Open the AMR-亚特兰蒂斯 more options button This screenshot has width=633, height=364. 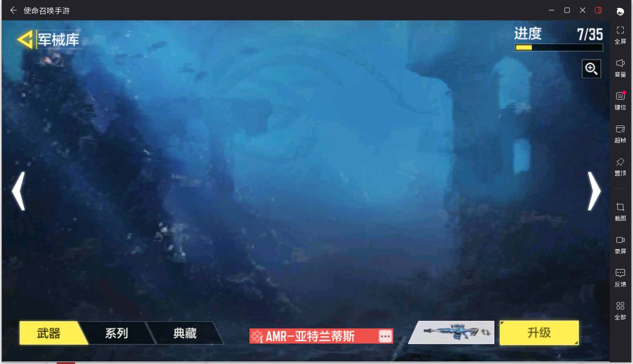[x=385, y=336]
